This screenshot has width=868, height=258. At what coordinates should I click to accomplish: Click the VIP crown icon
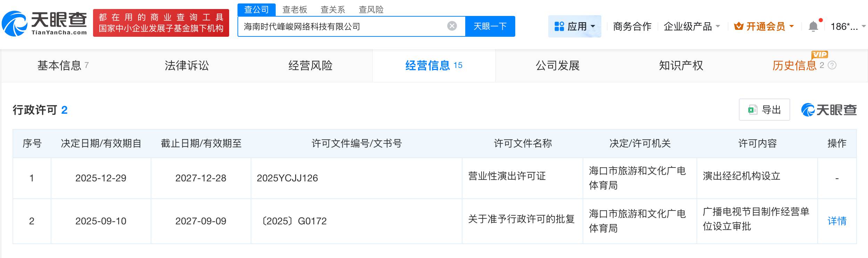pyautogui.click(x=738, y=26)
